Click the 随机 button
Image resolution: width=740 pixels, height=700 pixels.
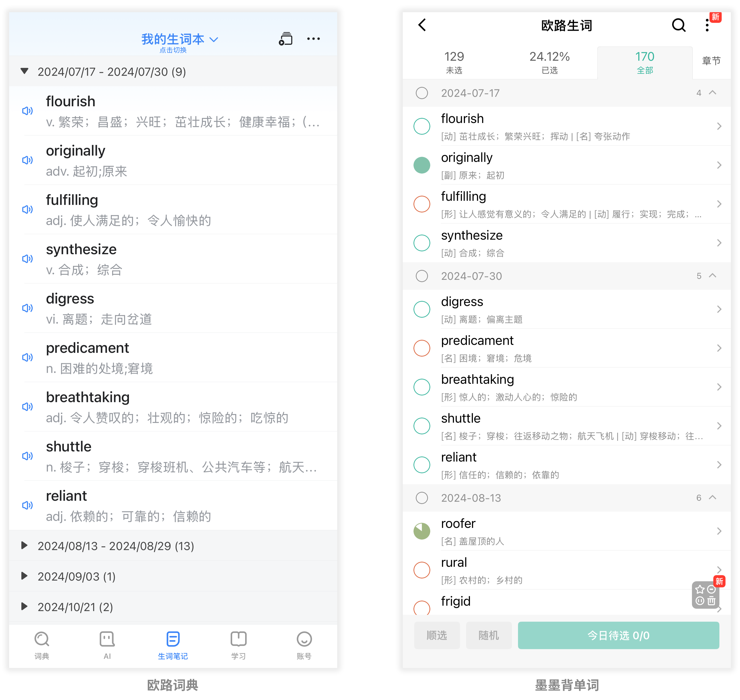click(488, 635)
